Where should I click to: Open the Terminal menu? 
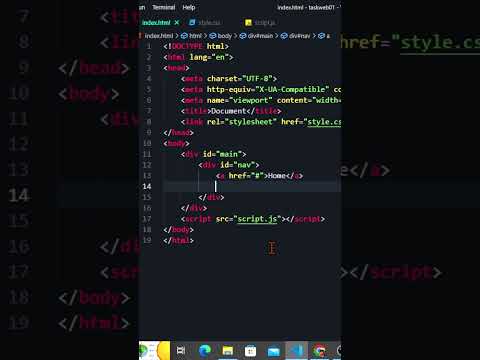[163, 7]
